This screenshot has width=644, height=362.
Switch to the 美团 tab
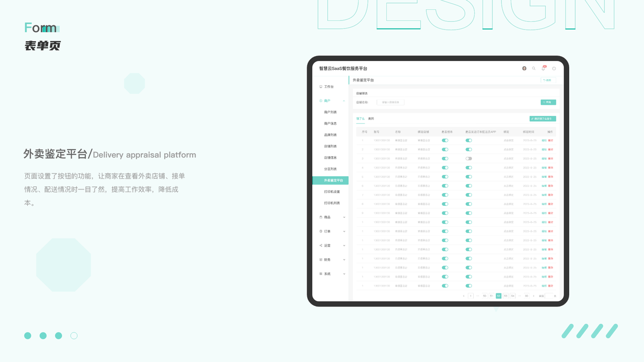(x=371, y=119)
